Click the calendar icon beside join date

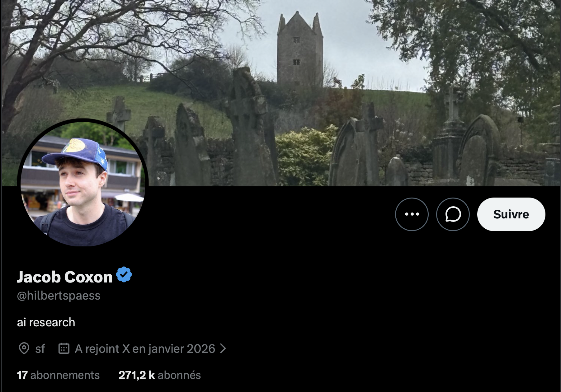pos(64,348)
